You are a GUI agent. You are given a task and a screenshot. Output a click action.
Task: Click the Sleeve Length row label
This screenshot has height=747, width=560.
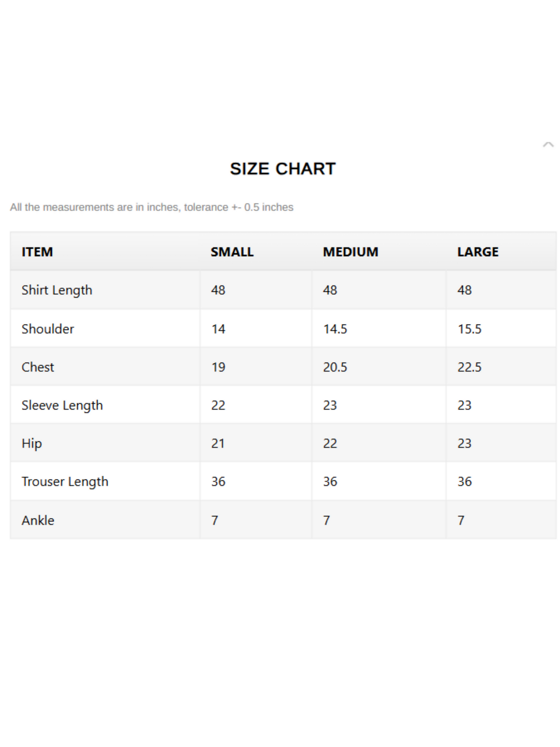(x=62, y=405)
